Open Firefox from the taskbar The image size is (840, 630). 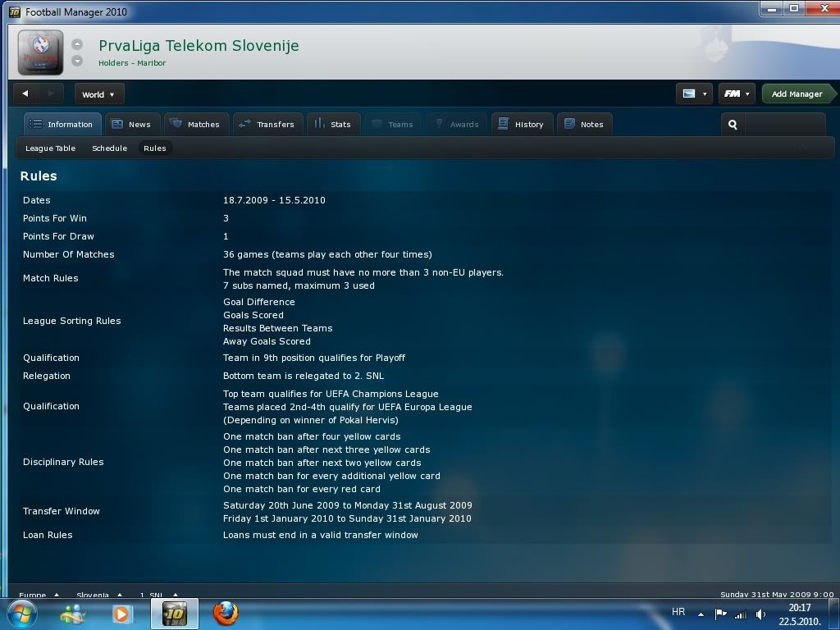pyautogui.click(x=226, y=613)
